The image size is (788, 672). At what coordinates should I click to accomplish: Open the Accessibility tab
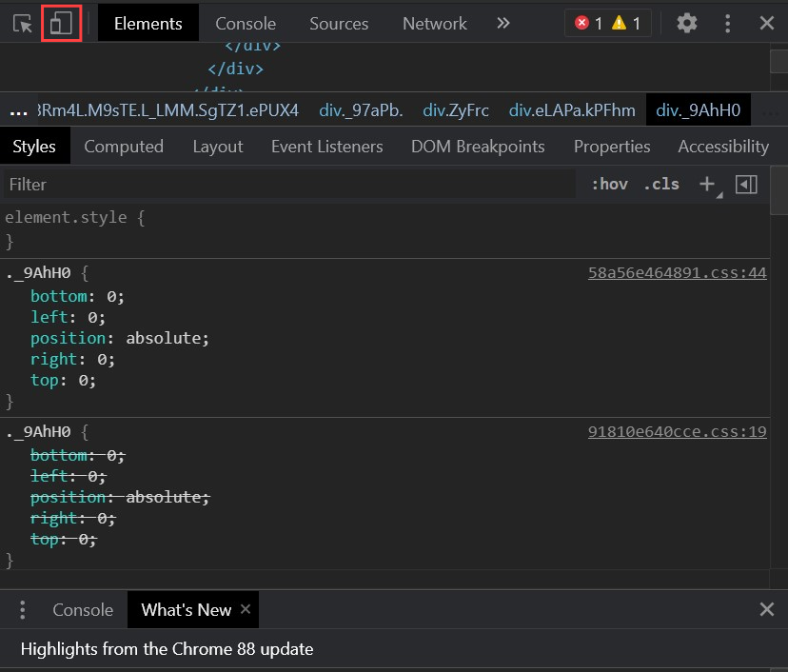click(x=722, y=147)
